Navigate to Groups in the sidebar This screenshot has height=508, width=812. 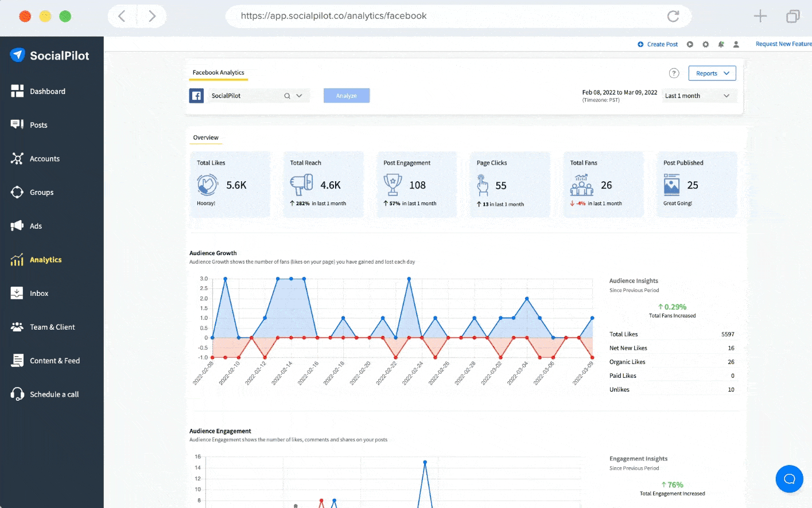click(41, 193)
